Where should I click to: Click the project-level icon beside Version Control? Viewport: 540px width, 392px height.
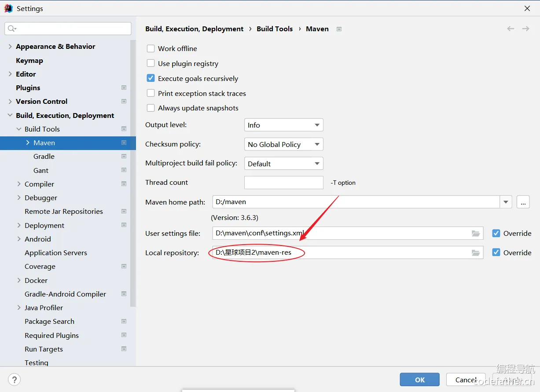pyautogui.click(x=124, y=102)
